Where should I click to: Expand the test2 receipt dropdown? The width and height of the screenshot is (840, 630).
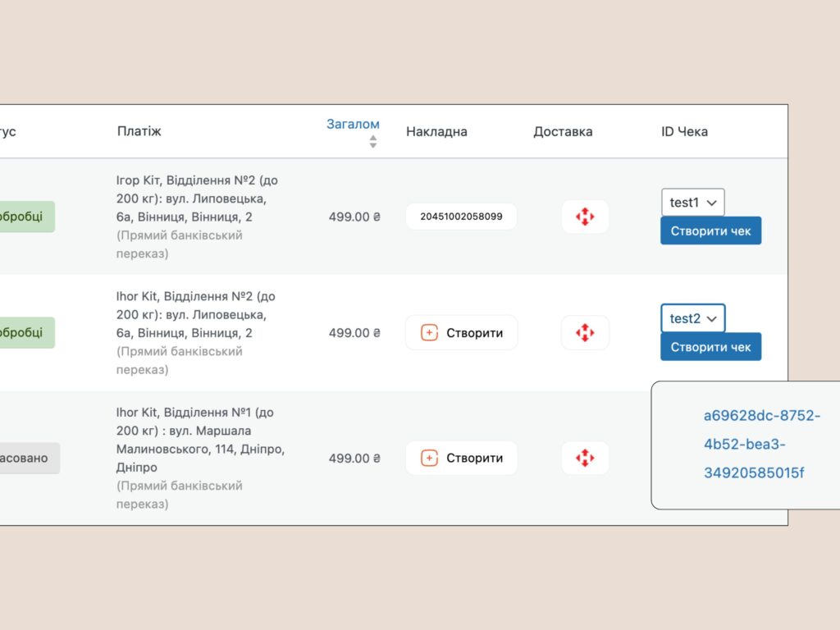pyautogui.click(x=693, y=318)
